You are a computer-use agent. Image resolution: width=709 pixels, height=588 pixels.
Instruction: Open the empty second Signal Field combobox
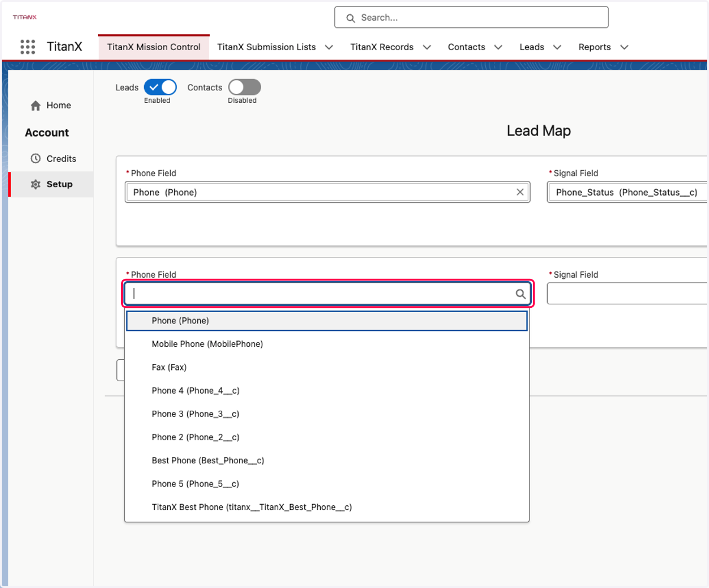(628, 294)
